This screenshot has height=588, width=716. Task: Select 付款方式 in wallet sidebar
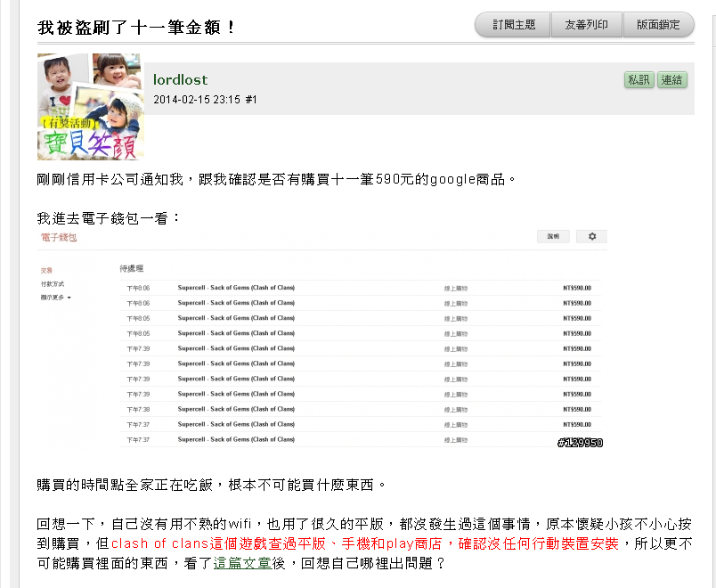click(53, 283)
